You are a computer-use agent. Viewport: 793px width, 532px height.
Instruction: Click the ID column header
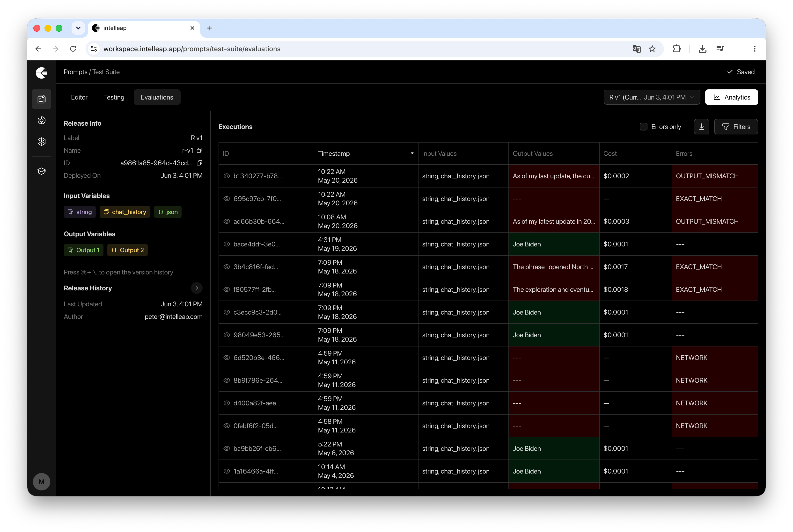(x=266, y=153)
